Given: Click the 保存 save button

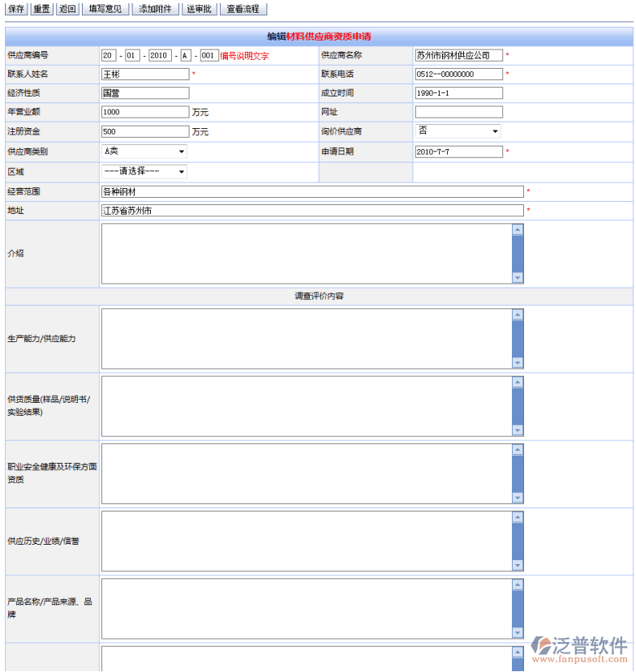Looking at the screenshot, I should click(x=15, y=9).
